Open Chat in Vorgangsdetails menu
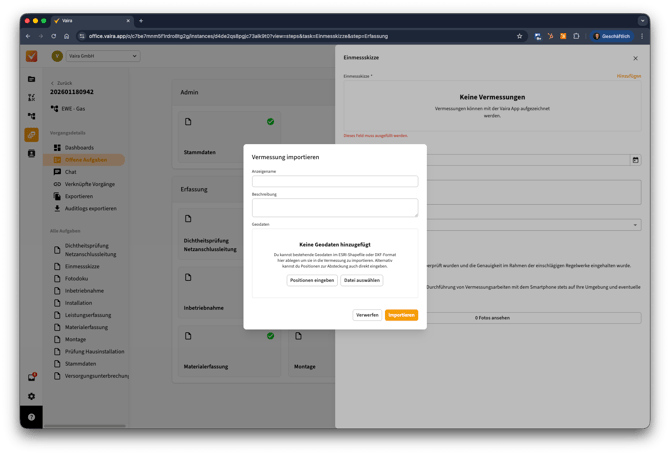 (x=71, y=172)
